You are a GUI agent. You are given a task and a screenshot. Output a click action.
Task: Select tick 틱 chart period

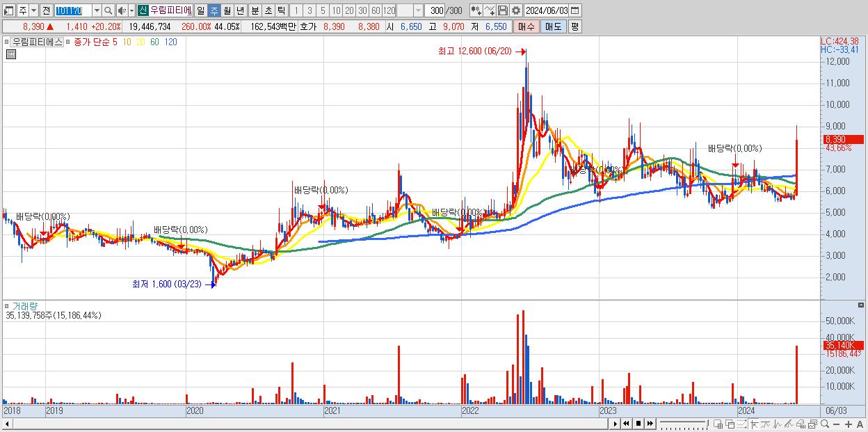coord(281,10)
